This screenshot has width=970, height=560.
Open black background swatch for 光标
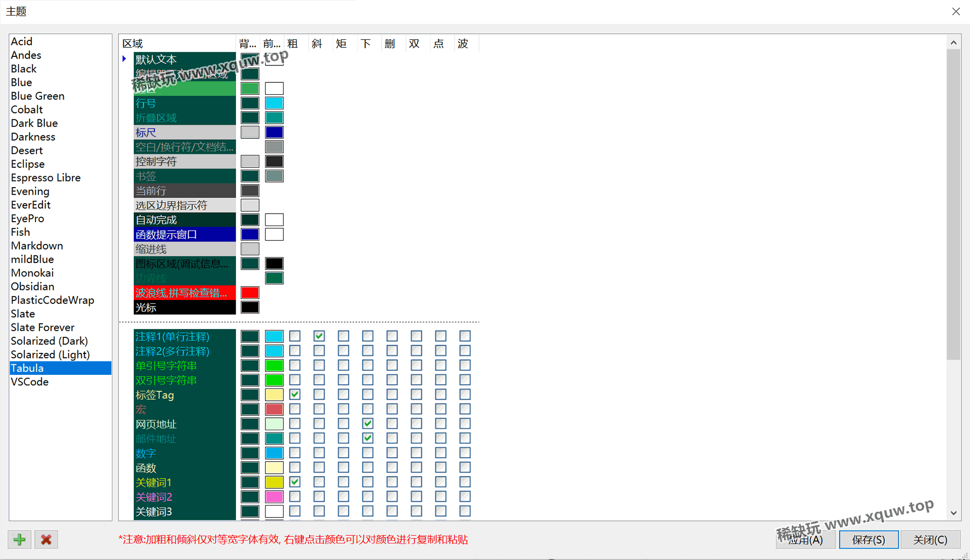pos(250,307)
